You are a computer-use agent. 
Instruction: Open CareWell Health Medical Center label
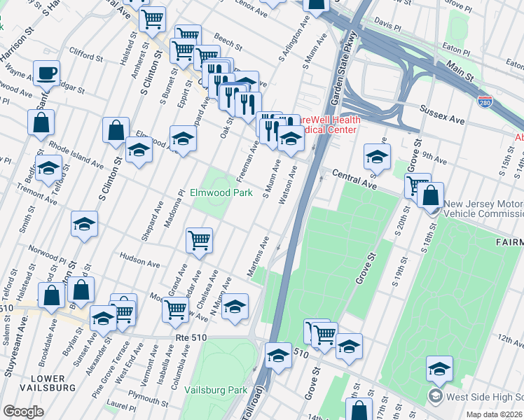coord(329,125)
